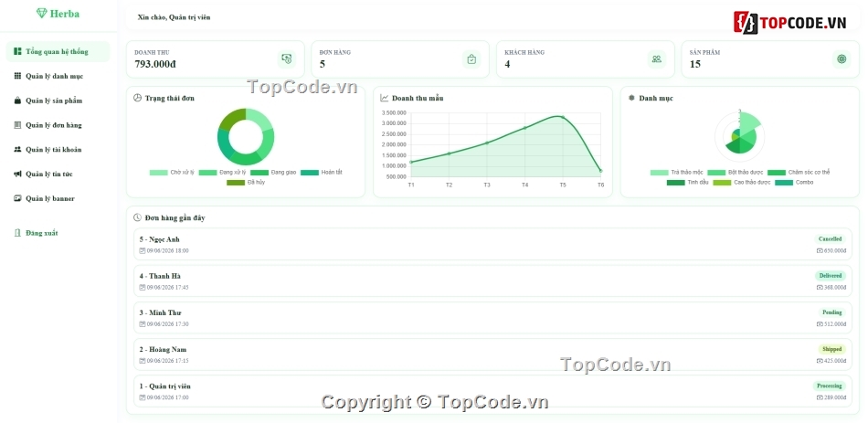Open Quản lý danh mục menu item
This screenshot has width=868, height=423.
point(58,76)
